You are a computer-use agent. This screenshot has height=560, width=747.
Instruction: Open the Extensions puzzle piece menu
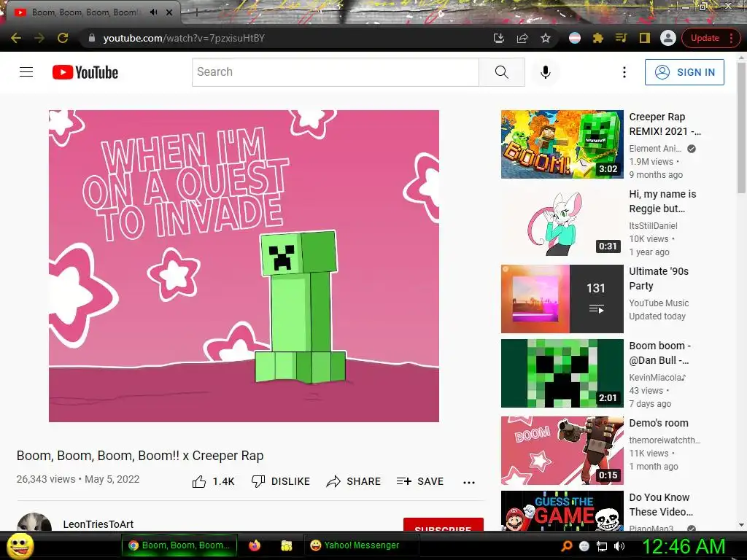(x=598, y=38)
